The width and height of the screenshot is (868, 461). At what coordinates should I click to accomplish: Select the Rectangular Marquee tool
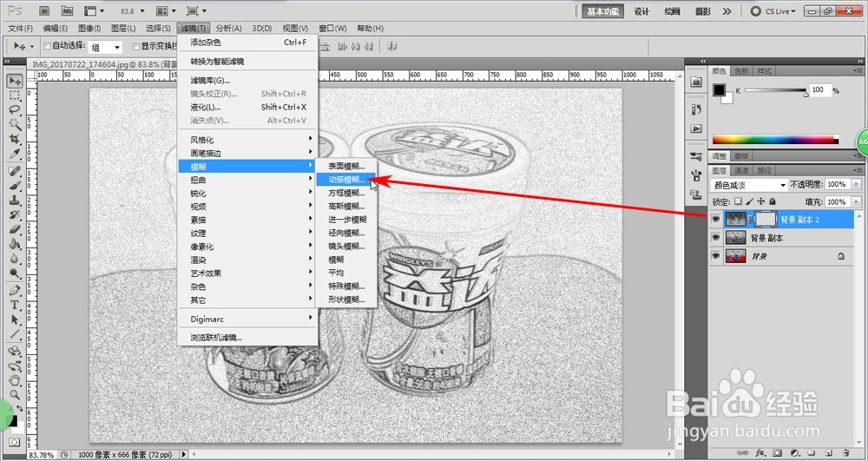pos(15,95)
